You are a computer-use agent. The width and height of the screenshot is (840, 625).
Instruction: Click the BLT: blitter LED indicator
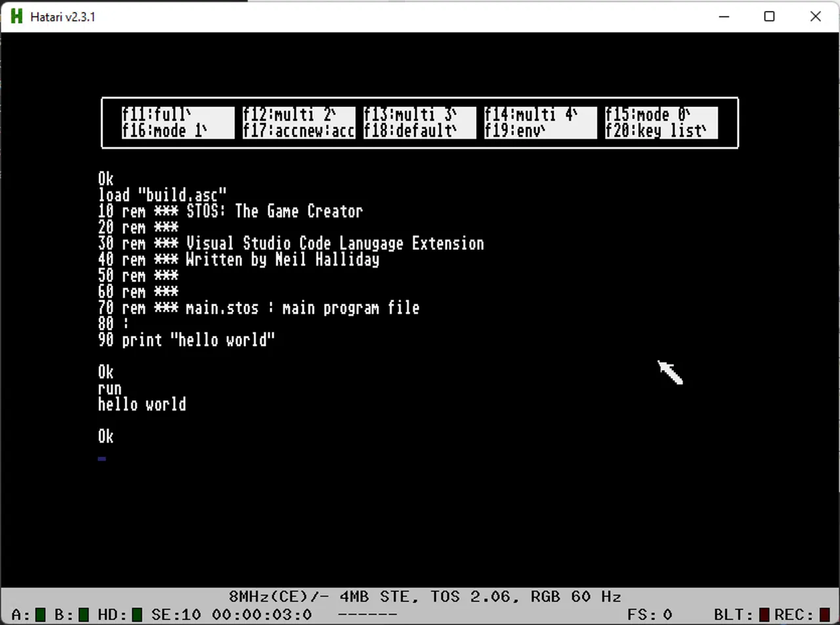coord(765,615)
